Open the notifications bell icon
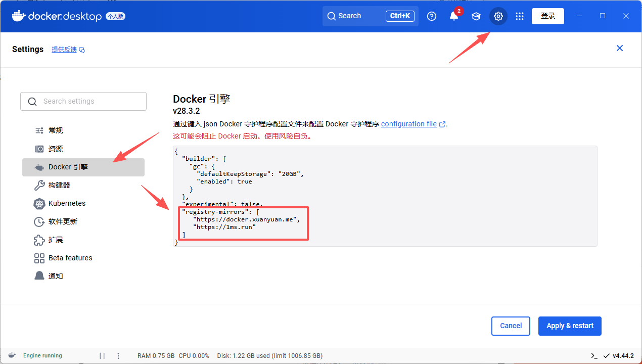Image resolution: width=642 pixels, height=364 pixels. (x=454, y=16)
